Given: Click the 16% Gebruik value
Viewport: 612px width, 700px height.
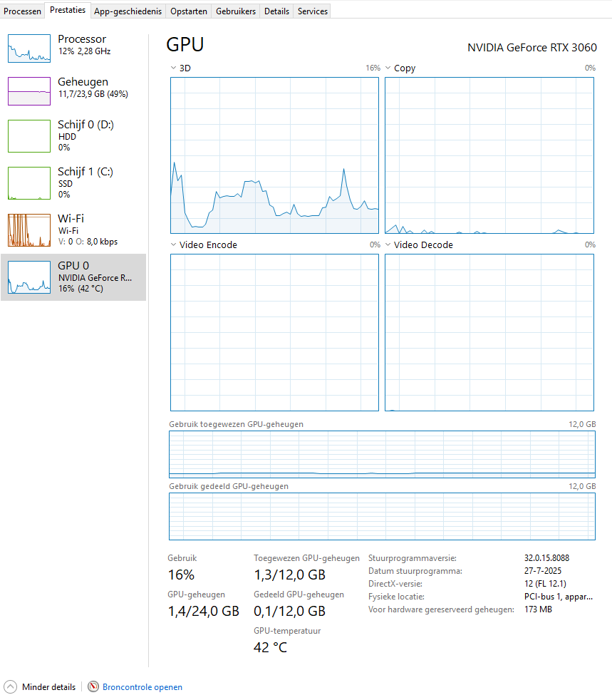Looking at the screenshot, I should [181, 575].
